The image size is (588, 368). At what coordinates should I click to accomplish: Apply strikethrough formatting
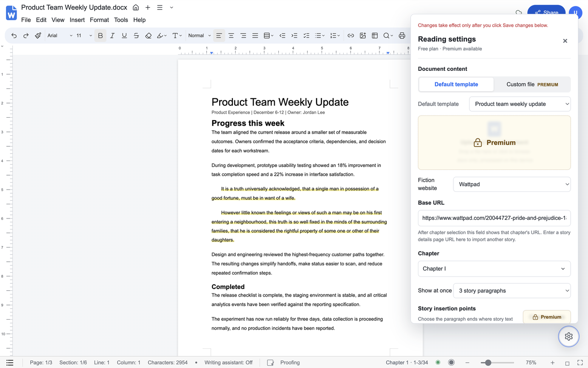click(x=136, y=35)
